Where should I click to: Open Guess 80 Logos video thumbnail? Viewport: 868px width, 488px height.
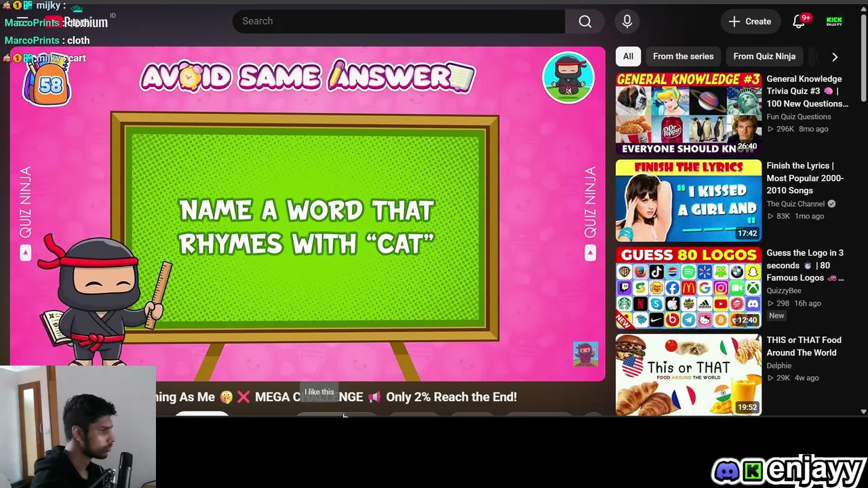[688, 287]
